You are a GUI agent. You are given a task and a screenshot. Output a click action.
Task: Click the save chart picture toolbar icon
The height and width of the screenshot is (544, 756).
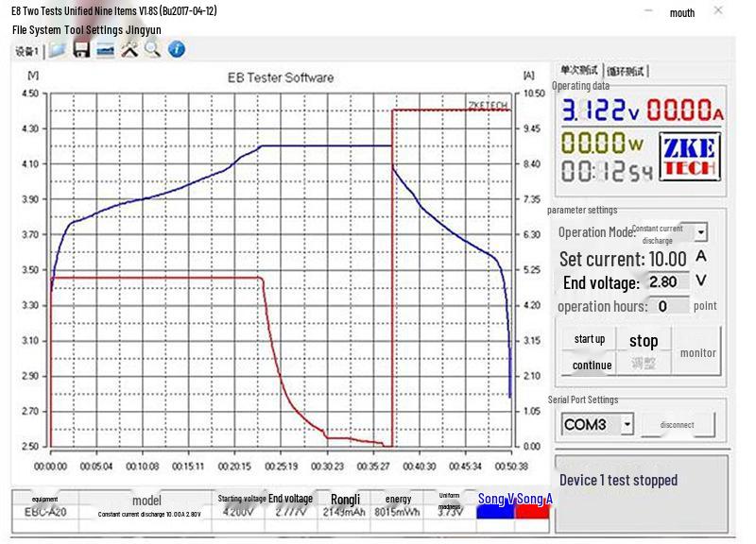coord(105,50)
